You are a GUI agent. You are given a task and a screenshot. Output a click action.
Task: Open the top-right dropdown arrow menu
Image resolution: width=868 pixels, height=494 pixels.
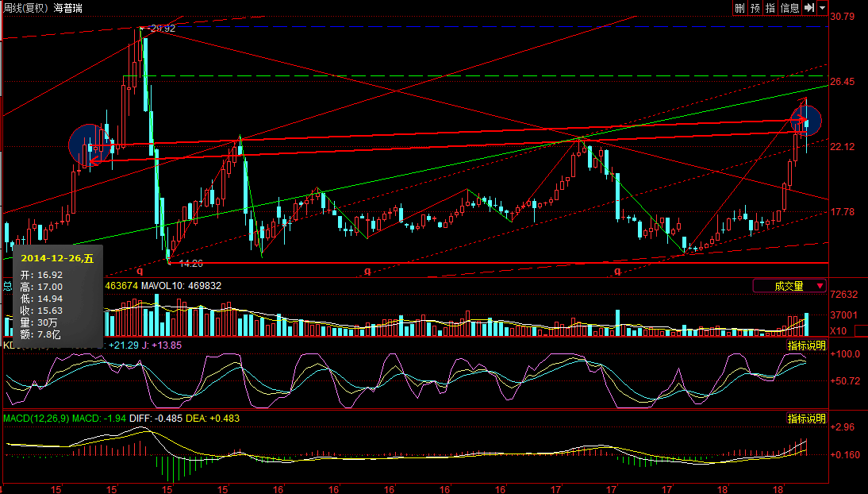point(821,8)
